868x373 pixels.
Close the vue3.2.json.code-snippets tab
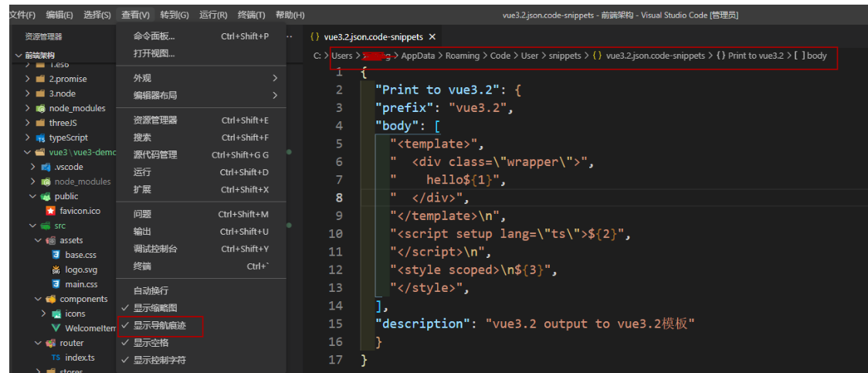click(432, 37)
